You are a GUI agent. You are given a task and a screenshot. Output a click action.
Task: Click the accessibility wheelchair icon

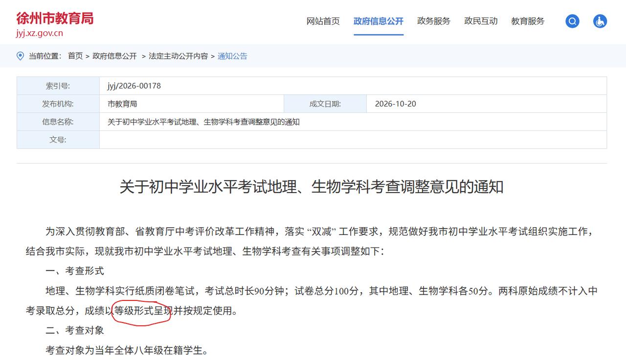tap(600, 21)
